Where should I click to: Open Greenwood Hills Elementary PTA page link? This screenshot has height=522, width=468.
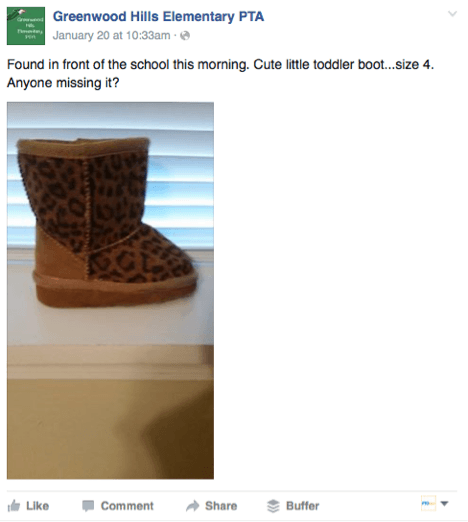coord(158,16)
